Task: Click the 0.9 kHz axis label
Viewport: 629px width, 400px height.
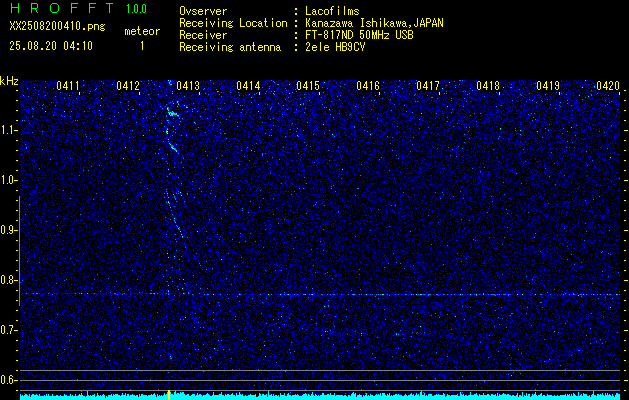Action: [8, 230]
